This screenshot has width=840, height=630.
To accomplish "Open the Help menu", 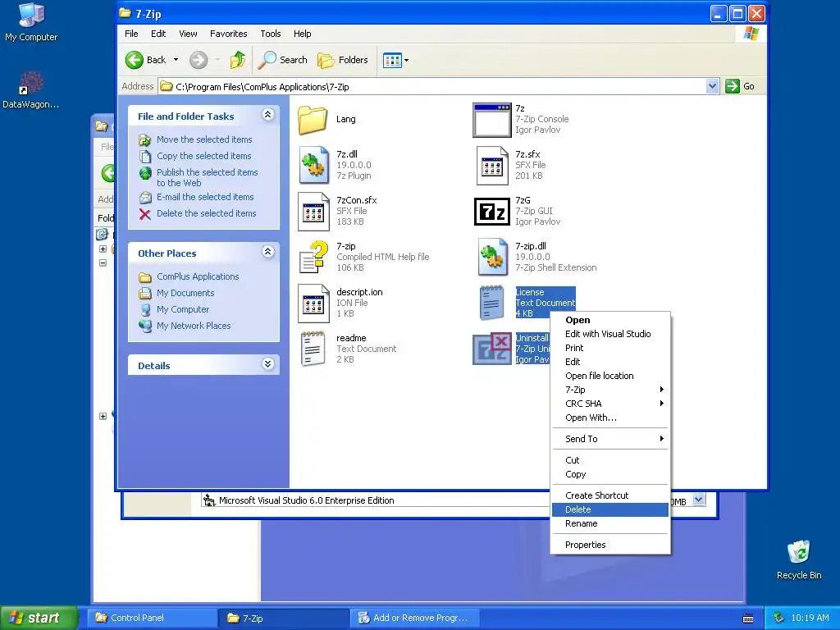I will pyautogui.click(x=302, y=34).
